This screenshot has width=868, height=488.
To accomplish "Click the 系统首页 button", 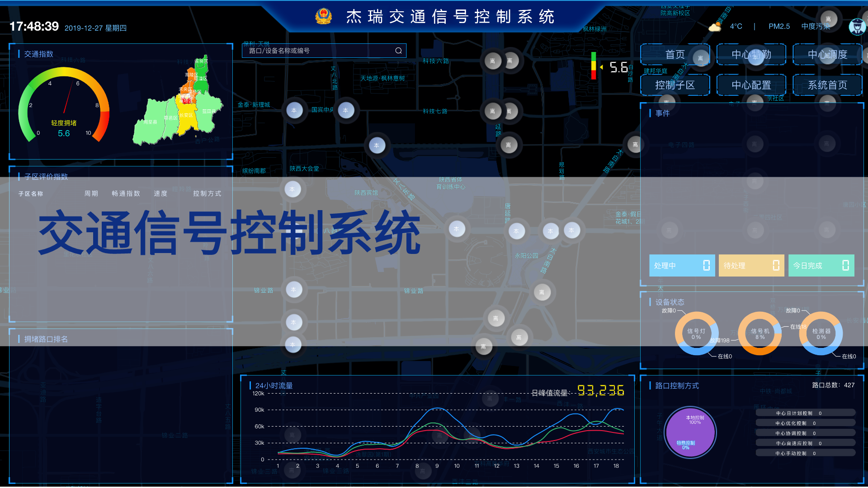I will (x=827, y=85).
